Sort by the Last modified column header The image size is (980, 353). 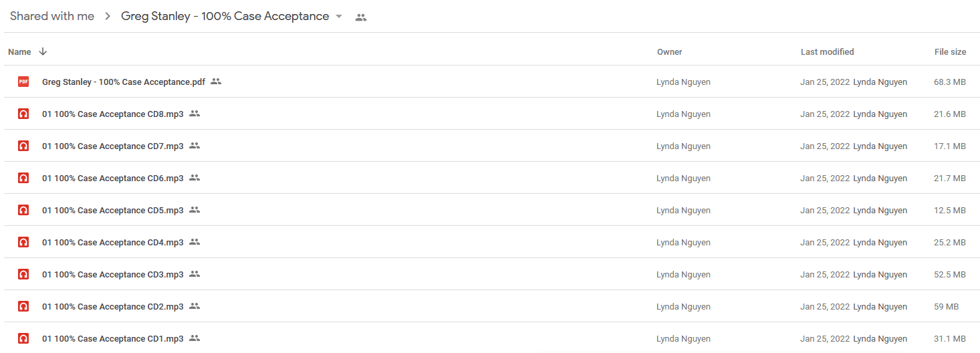(828, 51)
